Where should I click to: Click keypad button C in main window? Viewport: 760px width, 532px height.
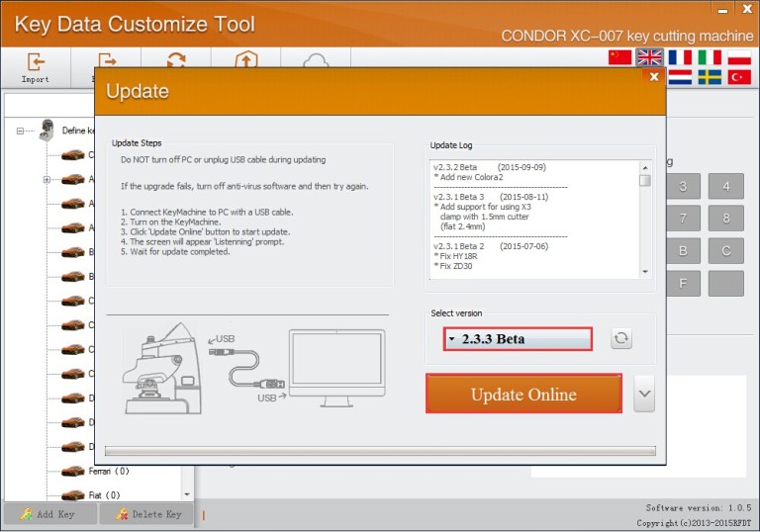point(726,251)
